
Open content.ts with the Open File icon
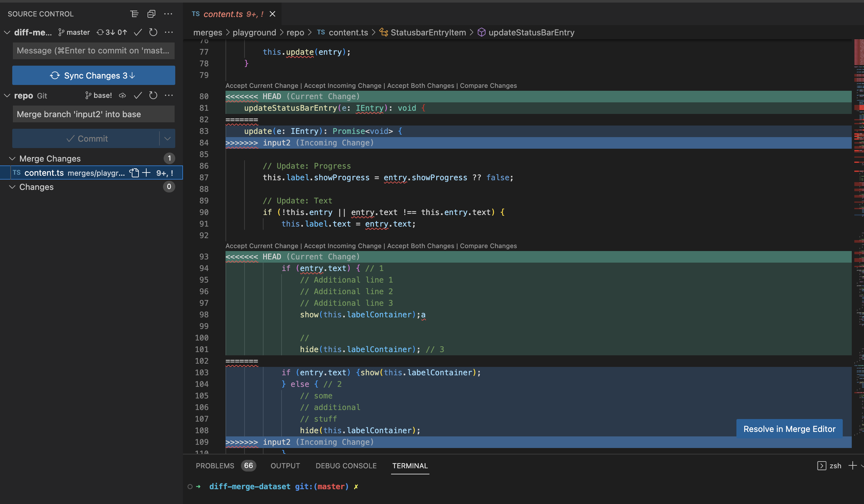click(134, 173)
